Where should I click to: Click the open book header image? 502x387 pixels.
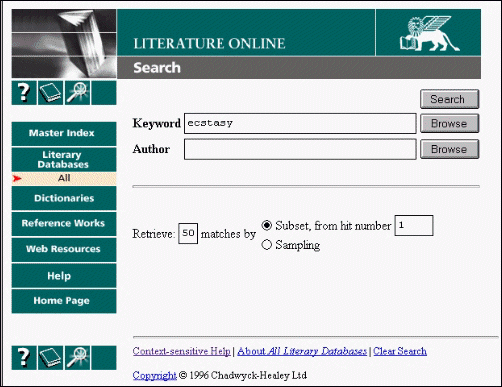click(64, 44)
